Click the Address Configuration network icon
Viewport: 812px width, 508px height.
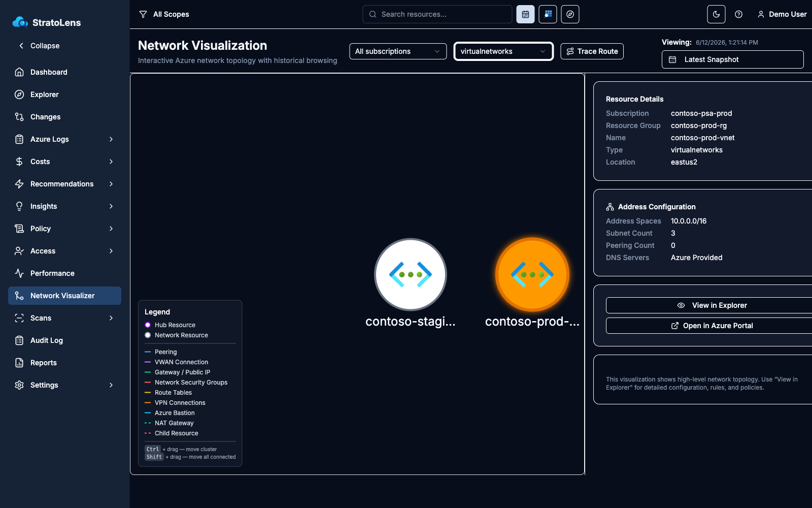[610, 207]
